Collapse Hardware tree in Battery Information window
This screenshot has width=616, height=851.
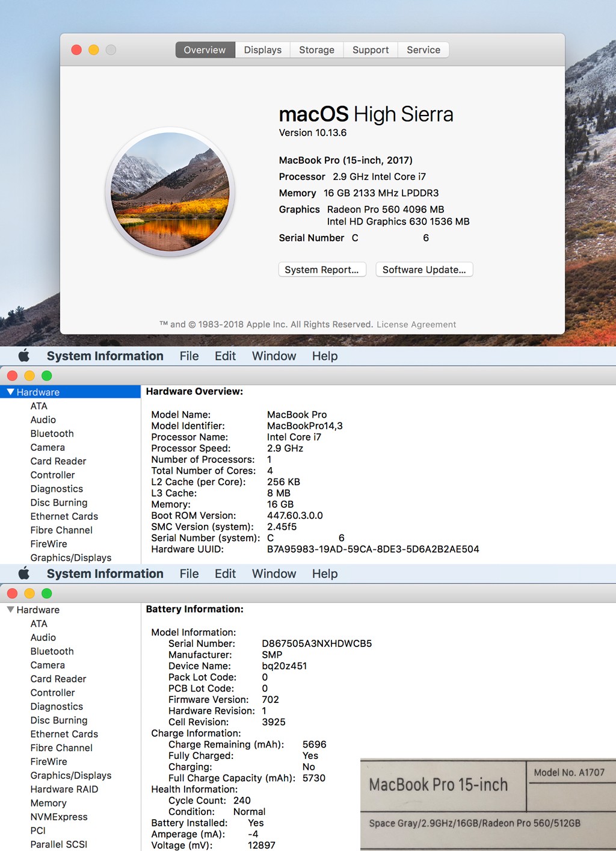[10, 610]
